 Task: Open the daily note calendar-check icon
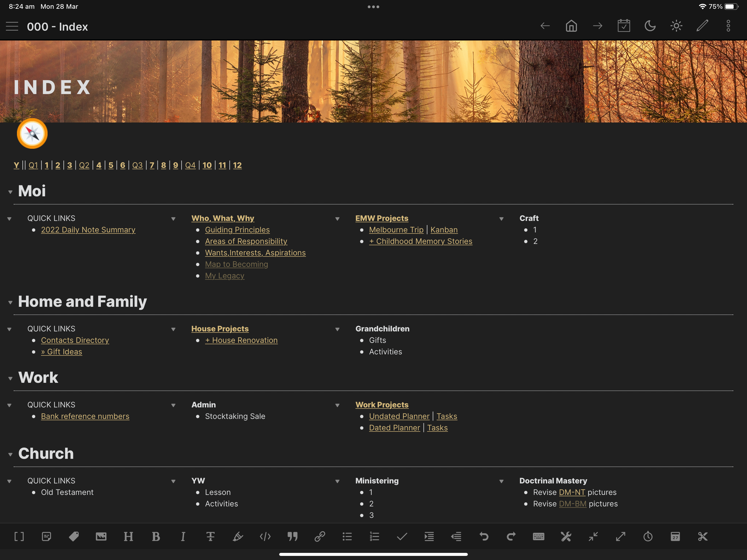coord(623,26)
